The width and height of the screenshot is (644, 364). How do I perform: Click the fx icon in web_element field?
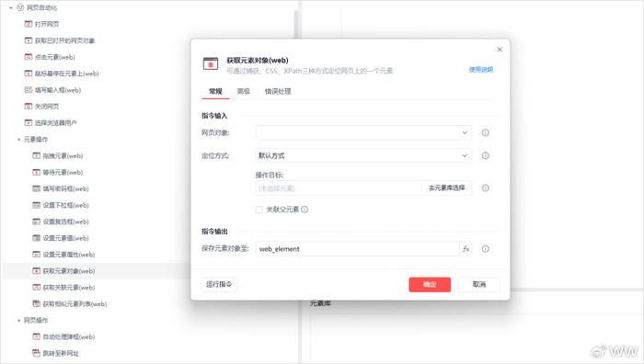(x=466, y=249)
